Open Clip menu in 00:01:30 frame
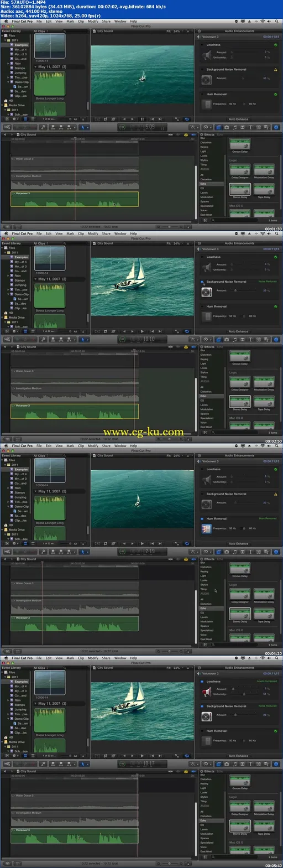The height and width of the screenshot is (868, 283). [81, 22]
